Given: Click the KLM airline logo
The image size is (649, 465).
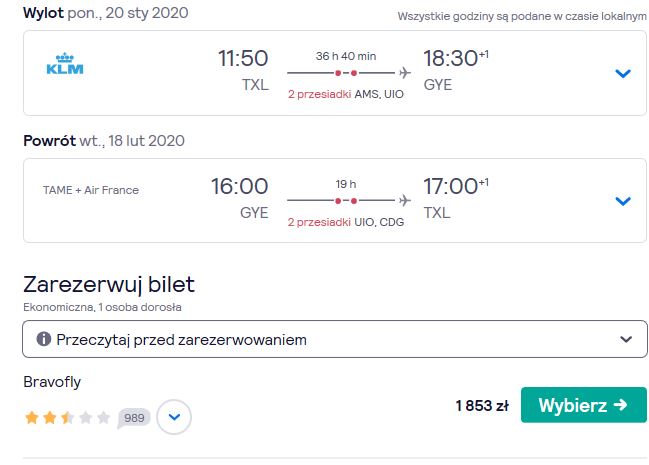Looking at the screenshot, I should coord(65,64).
